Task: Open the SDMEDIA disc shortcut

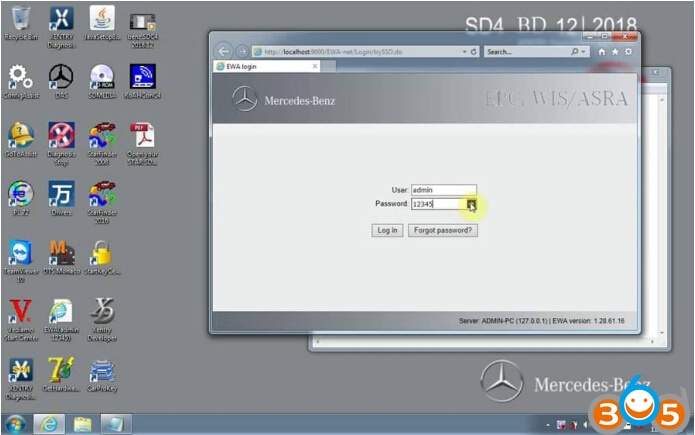Action: (102, 82)
